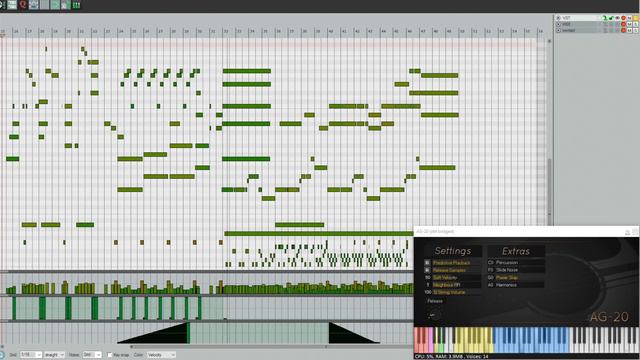Image resolution: width=640 pixels, height=360 pixels.
Task: Click the Settings header in AG-20
Action: (x=453, y=251)
